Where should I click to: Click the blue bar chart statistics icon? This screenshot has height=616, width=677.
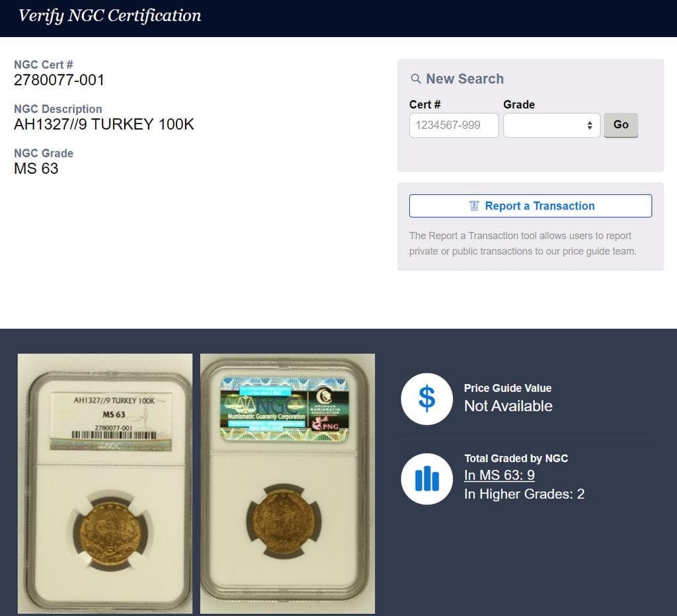coord(426,479)
